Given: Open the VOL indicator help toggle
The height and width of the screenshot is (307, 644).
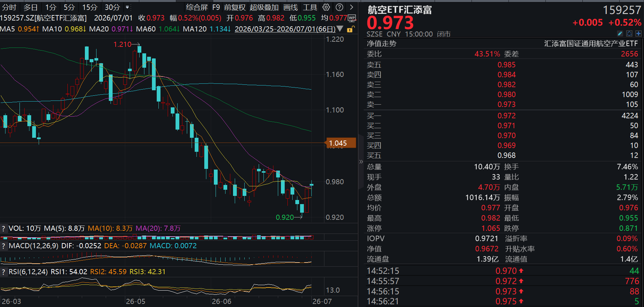Looking at the screenshot, I should click(4, 228).
